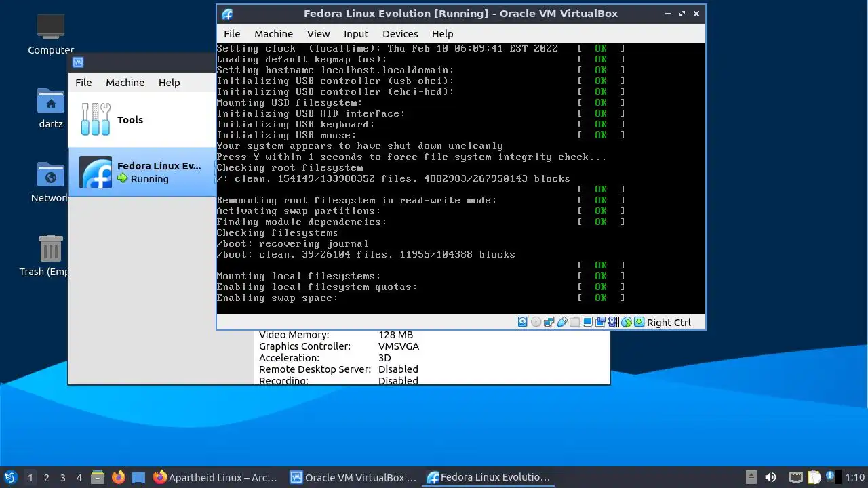The height and width of the screenshot is (488, 868).
Task: Open the View menu of the VM window
Action: [318, 33]
